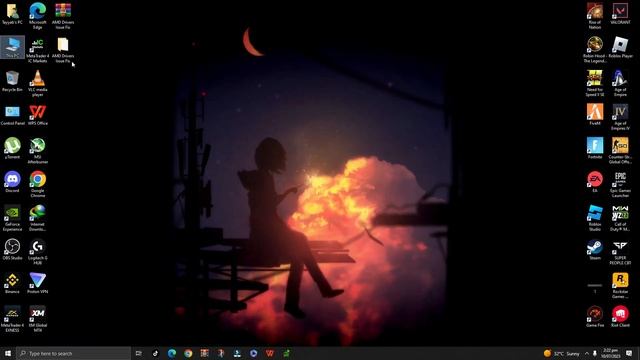Open the Google Chrome desktop shortcut

pos(38,184)
